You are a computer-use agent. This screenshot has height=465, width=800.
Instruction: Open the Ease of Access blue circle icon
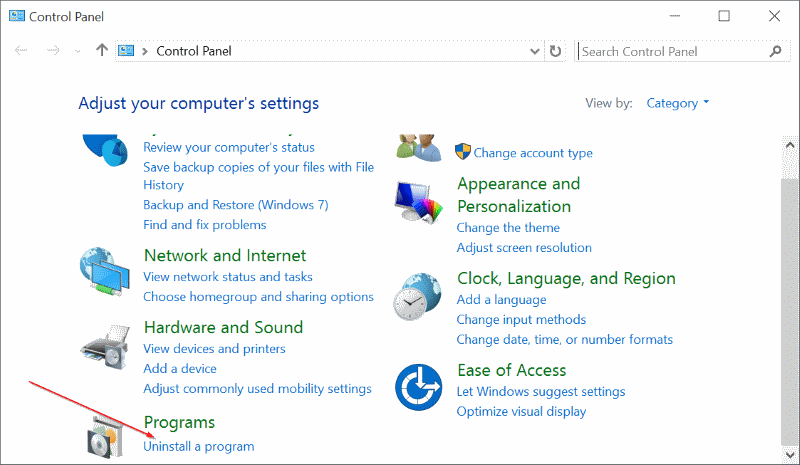(418, 387)
